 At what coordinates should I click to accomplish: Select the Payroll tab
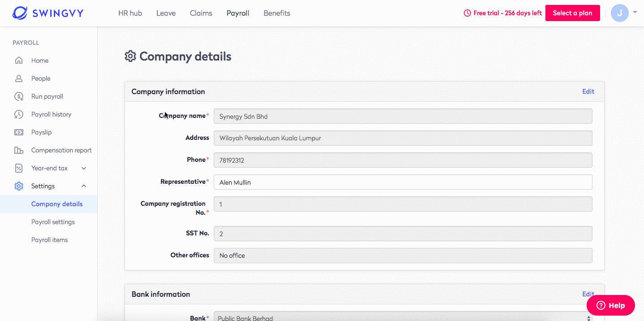[x=238, y=13]
